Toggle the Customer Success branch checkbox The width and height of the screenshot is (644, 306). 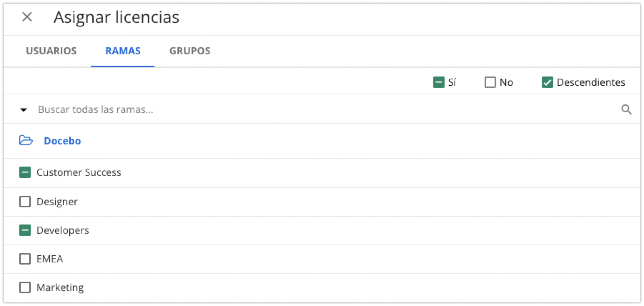pyautogui.click(x=25, y=172)
